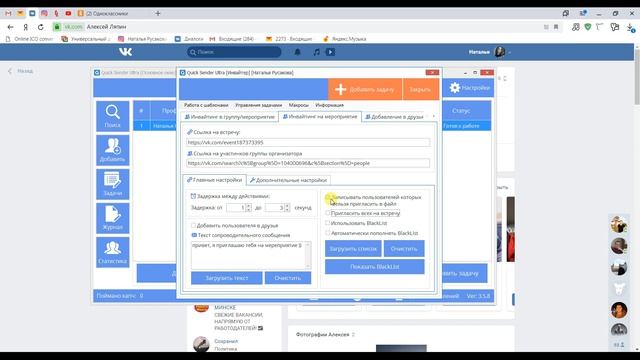
Task: Open the Журнал sidebar icon
Action: 113,218
